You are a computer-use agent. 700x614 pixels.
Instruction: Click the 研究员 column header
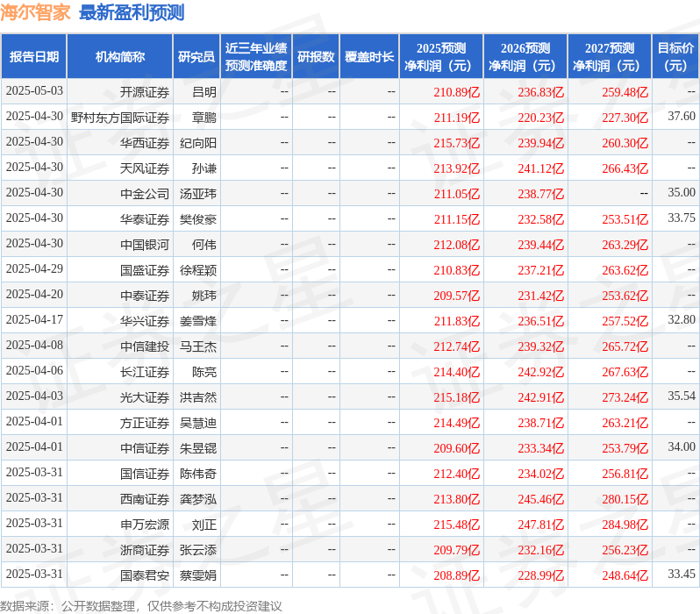[196, 57]
